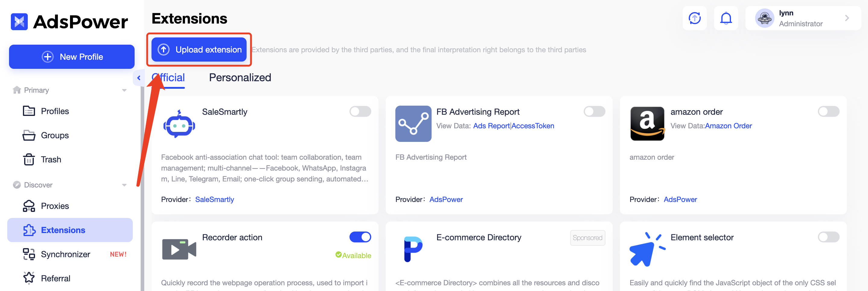This screenshot has height=291, width=868.
Task: Click the Upload extension button
Action: 199,50
